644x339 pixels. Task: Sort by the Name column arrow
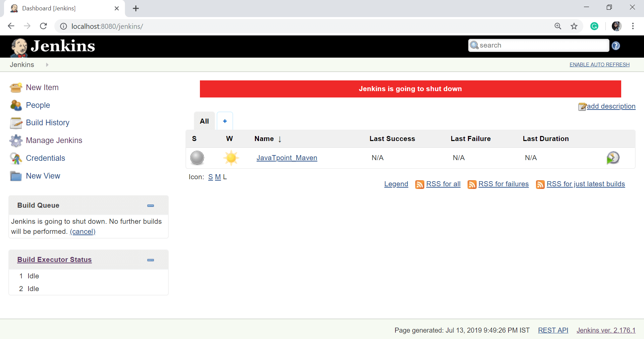click(280, 139)
